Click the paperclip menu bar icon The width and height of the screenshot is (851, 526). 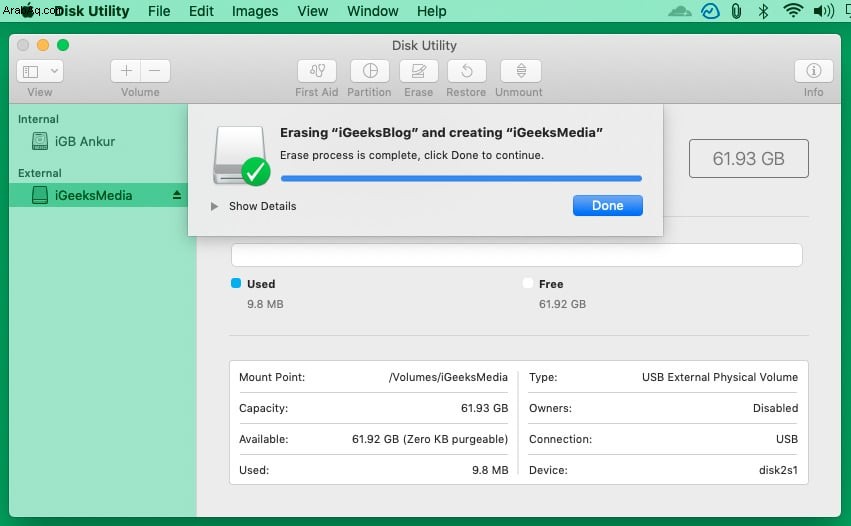pos(736,11)
